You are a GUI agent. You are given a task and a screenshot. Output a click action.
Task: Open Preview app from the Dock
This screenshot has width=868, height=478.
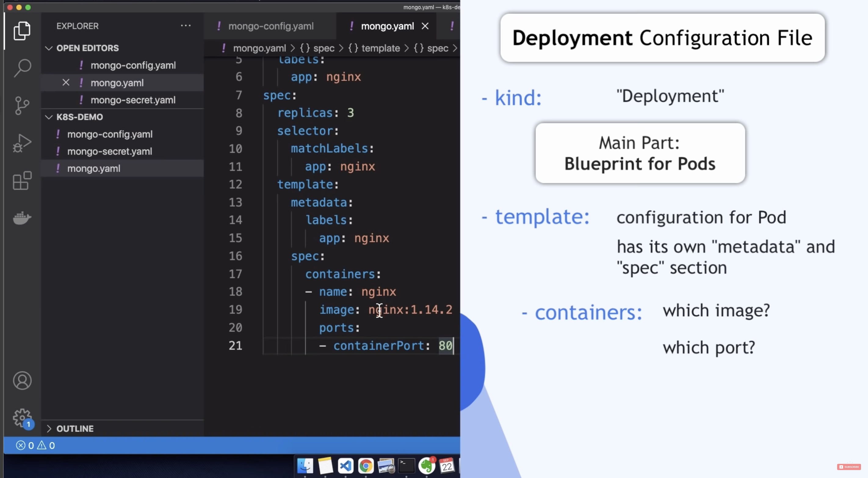386,466
